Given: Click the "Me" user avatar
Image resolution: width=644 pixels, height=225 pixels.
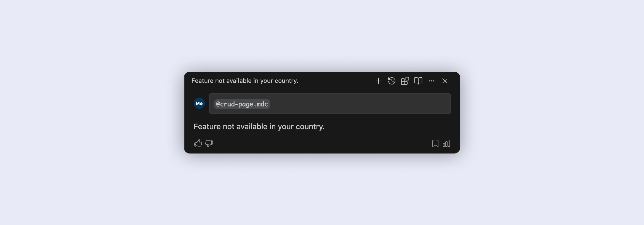Looking at the screenshot, I should click(199, 104).
